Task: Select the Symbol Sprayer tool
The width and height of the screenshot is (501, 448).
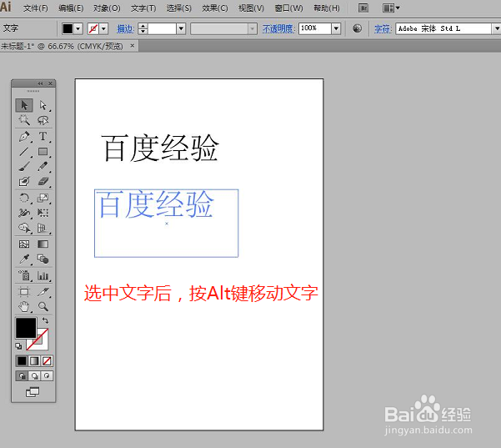Action: coord(24,275)
